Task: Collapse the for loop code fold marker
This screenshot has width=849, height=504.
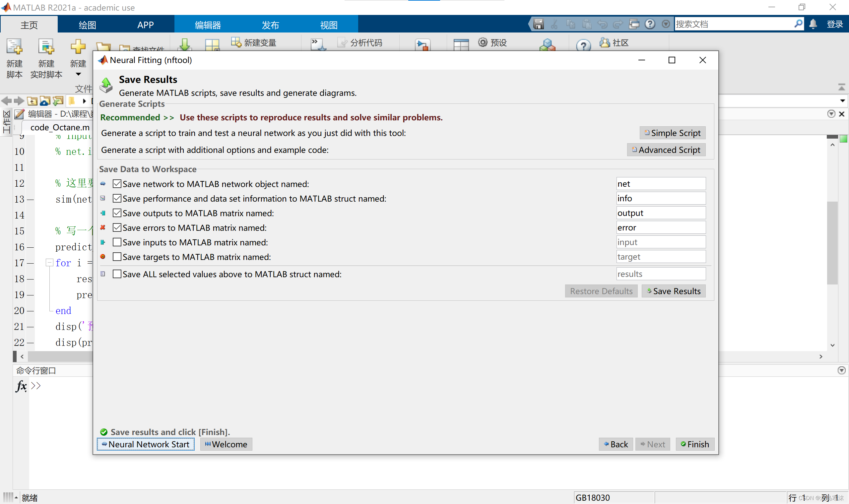Action: 50,263
